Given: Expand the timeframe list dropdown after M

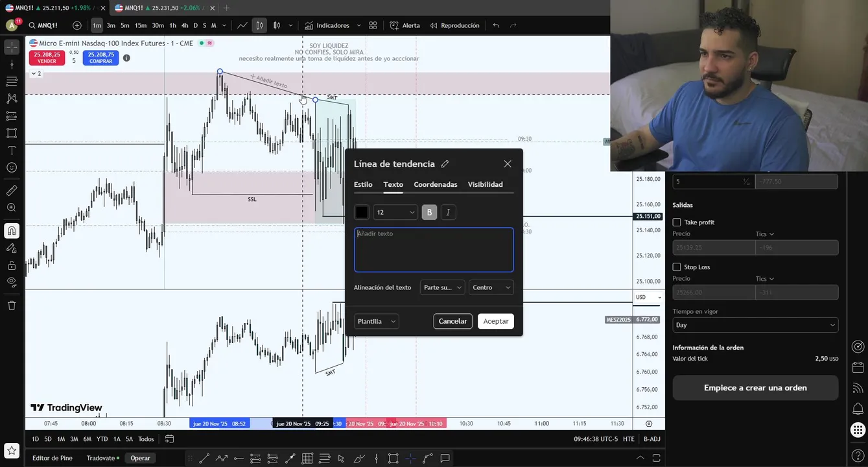Looking at the screenshot, I should coord(224,25).
